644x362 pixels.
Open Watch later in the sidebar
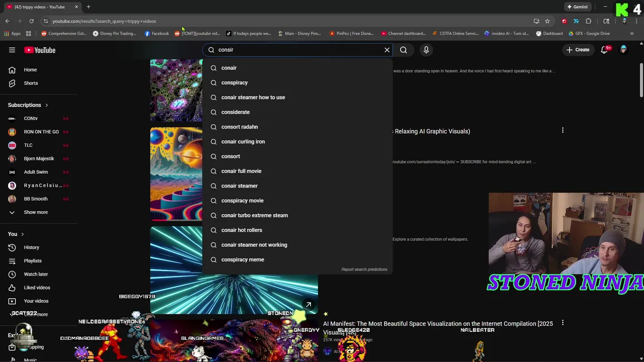36,275
